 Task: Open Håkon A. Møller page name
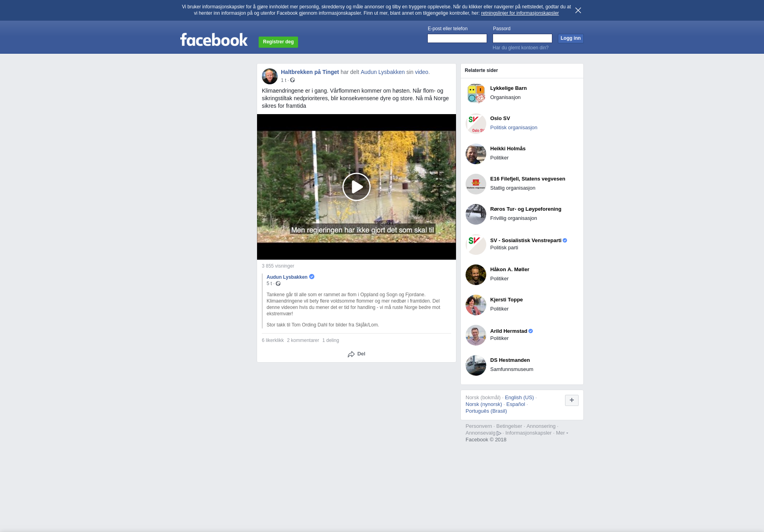[x=509, y=270]
